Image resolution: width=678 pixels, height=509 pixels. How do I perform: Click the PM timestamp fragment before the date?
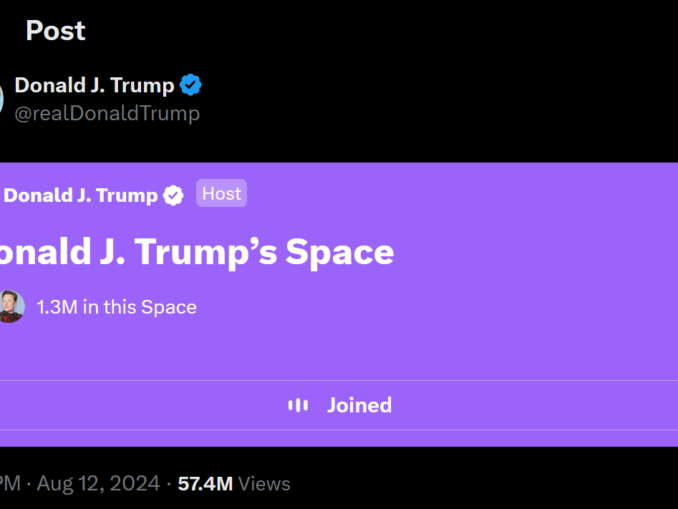(8, 484)
